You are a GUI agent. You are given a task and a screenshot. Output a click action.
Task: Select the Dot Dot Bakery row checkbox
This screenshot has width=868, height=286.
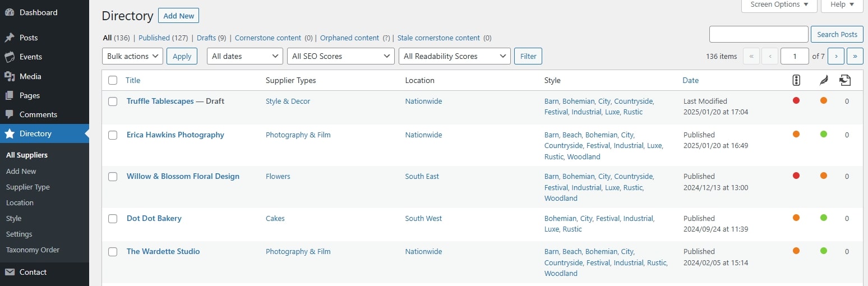[x=113, y=219]
